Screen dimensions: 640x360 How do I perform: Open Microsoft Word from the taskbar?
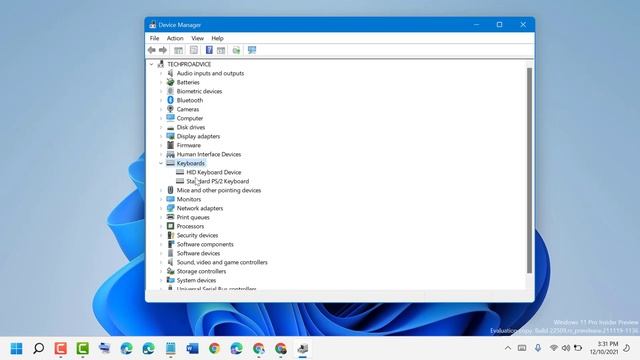tap(192, 349)
